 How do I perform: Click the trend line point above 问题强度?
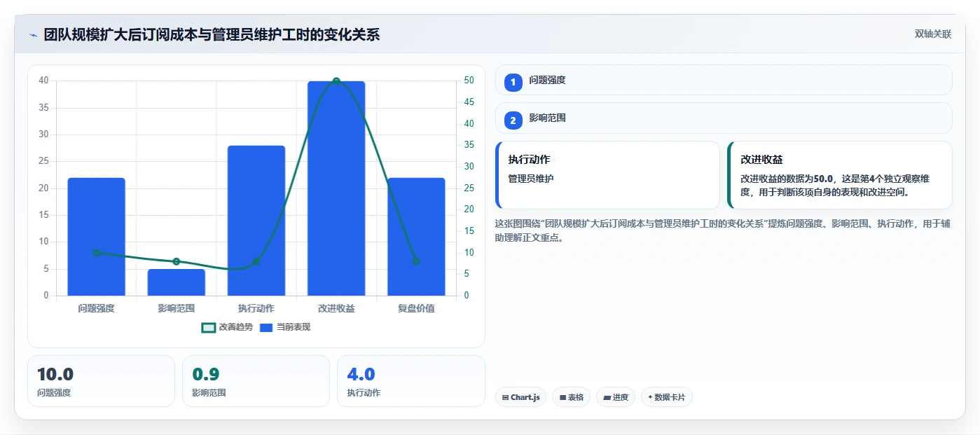coord(96,253)
